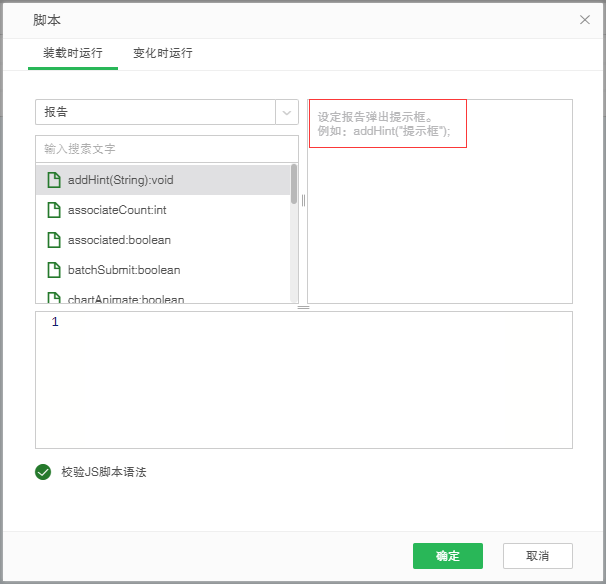Image resolution: width=606 pixels, height=584 pixels.
Task: Close the 脚本 dialog with the X
Action: click(x=585, y=20)
